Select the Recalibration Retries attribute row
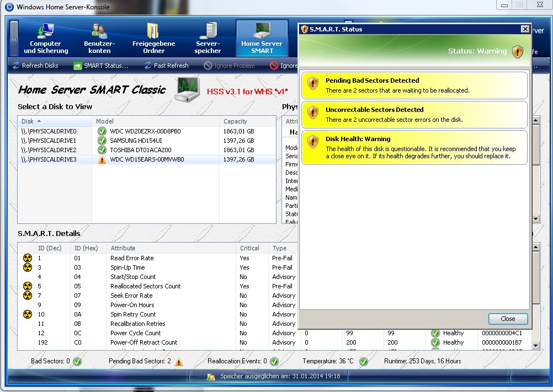553x392 pixels. [158, 324]
